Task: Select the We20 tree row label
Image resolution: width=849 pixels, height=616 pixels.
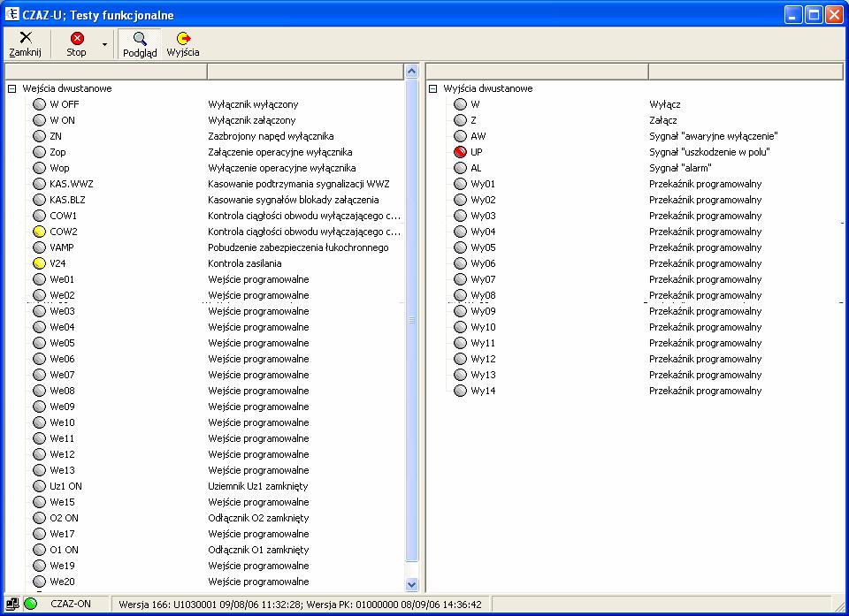Action: click(x=62, y=582)
